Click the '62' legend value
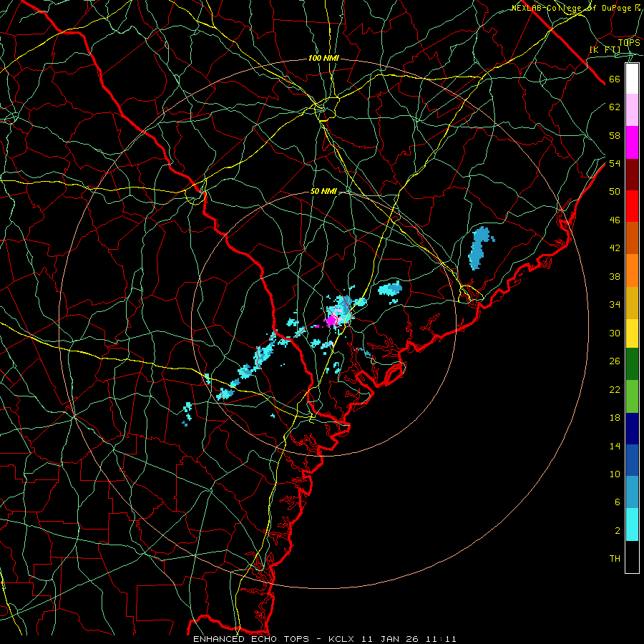This screenshot has height=644, width=644. 615,107
